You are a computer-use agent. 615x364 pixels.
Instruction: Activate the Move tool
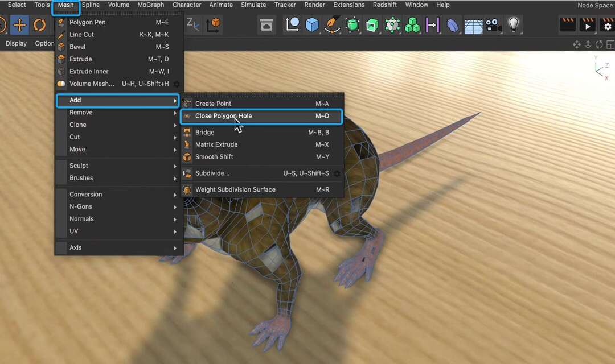[x=20, y=25]
